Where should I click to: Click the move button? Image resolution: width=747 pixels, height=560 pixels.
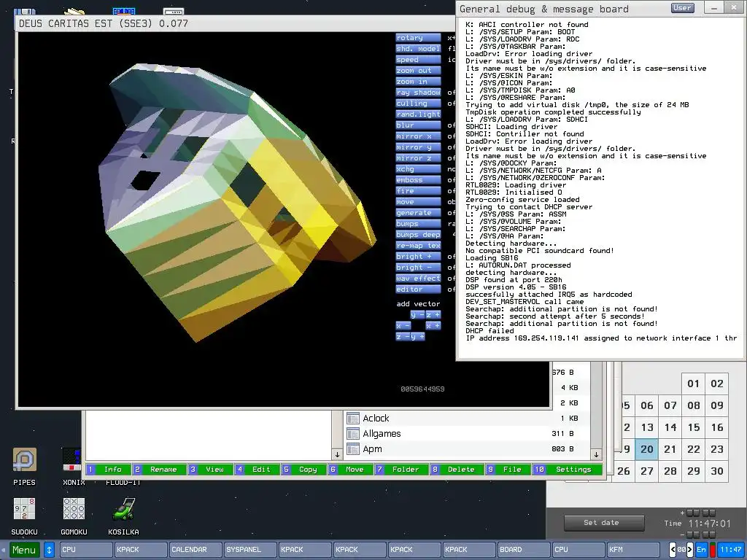tap(418, 202)
